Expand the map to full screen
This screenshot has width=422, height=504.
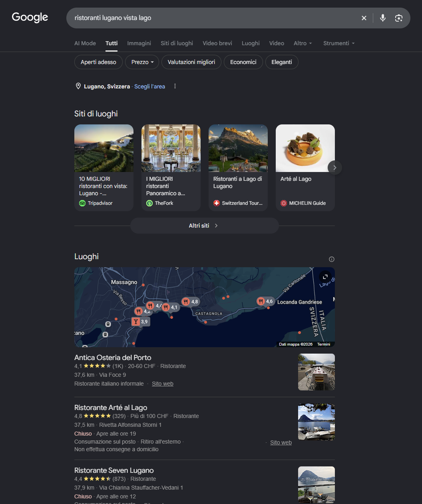click(325, 277)
